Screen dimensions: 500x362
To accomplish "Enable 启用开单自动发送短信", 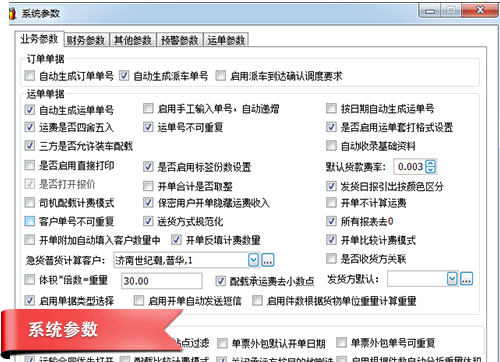I will click(x=139, y=301).
